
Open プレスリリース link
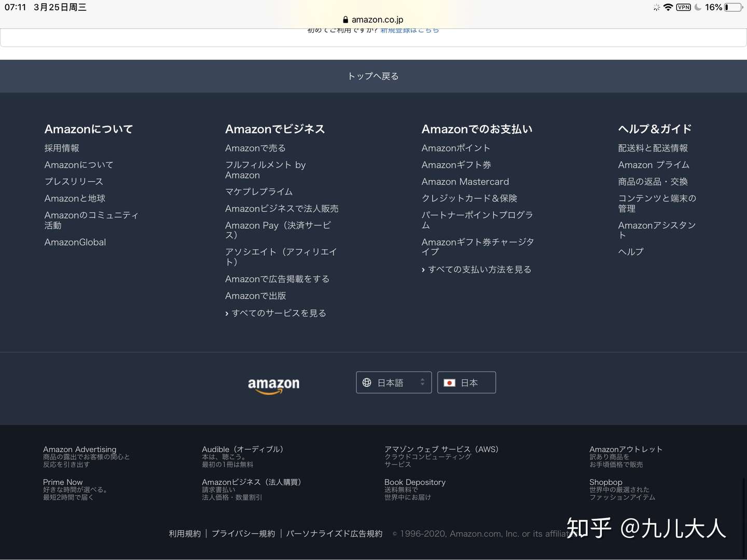pyautogui.click(x=74, y=181)
